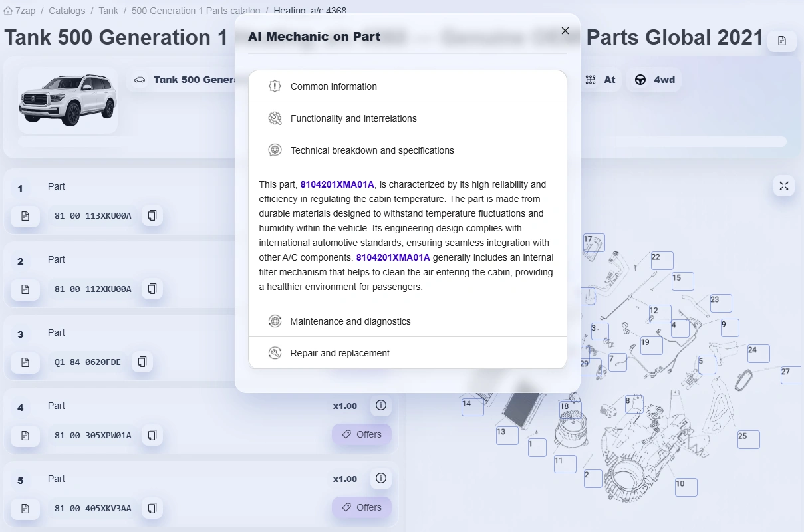Select diagram callout 27
804x532 pixels.
[791, 375]
